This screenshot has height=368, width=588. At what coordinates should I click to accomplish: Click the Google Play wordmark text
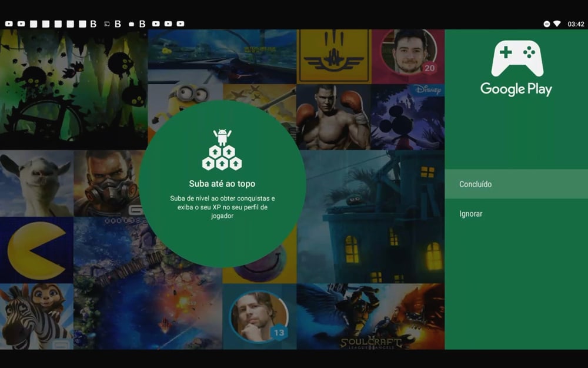click(516, 89)
